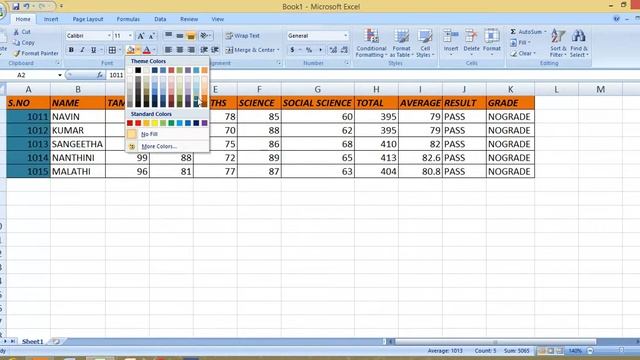The image size is (640, 360).
Task: Open the General number format dropdown
Action: (x=345, y=36)
